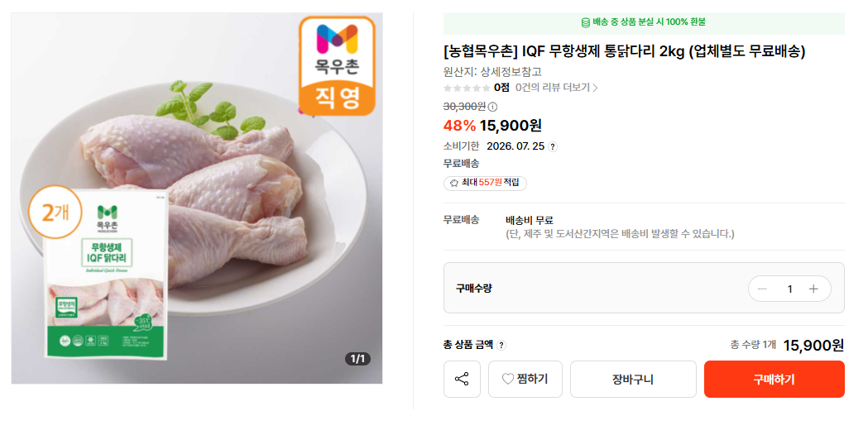Click the info icon beside 30,300원
The height and width of the screenshot is (430, 868).
[x=492, y=107]
